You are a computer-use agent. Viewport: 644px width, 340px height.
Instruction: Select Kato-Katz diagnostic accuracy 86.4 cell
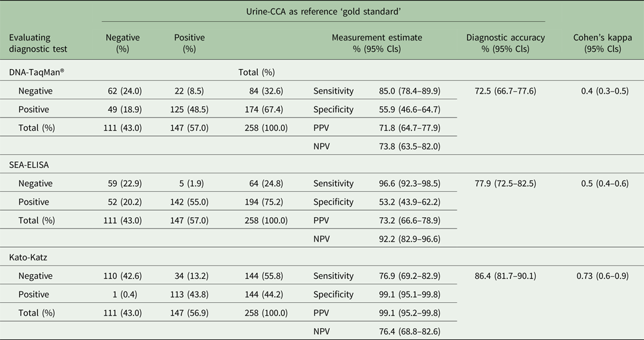[505, 276]
